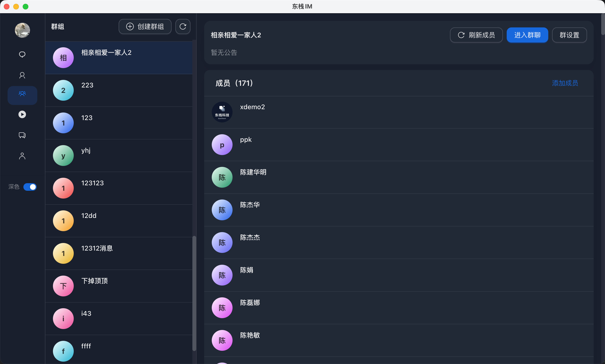The width and height of the screenshot is (605, 364).
Task: Click the 刷新成员 button
Action: coord(476,35)
